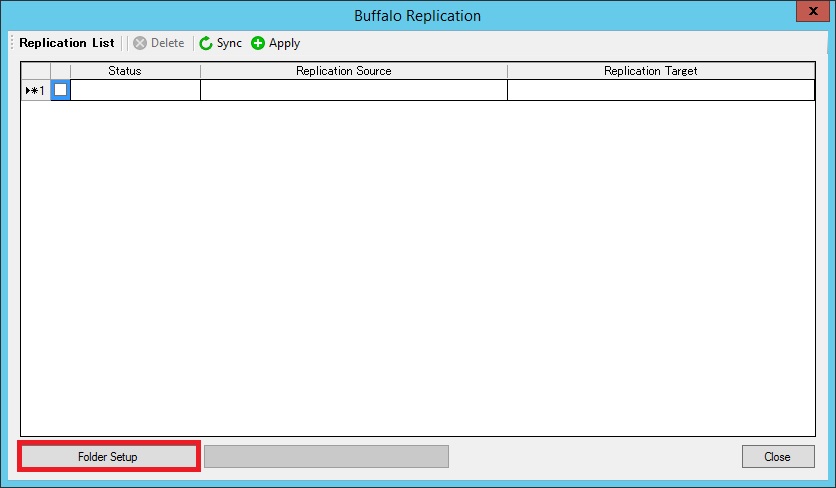Click the toolbar grip handle before Replication List

pyautogui.click(x=12, y=43)
